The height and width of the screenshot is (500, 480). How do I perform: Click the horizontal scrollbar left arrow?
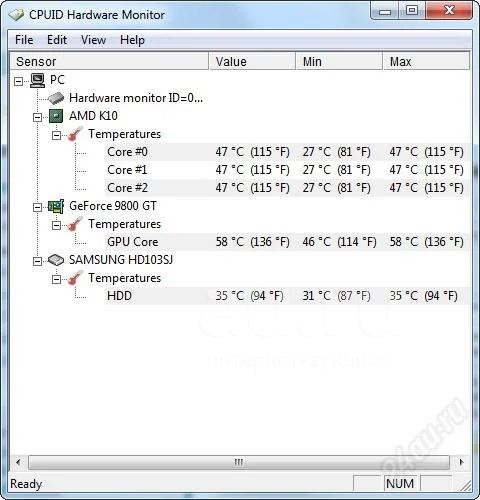click(x=18, y=462)
